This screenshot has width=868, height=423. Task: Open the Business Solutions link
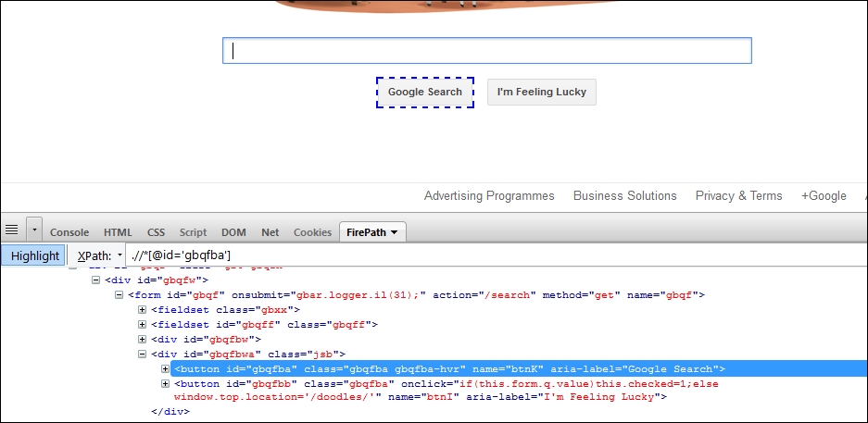pyautogui.click(x=625, y=195)
